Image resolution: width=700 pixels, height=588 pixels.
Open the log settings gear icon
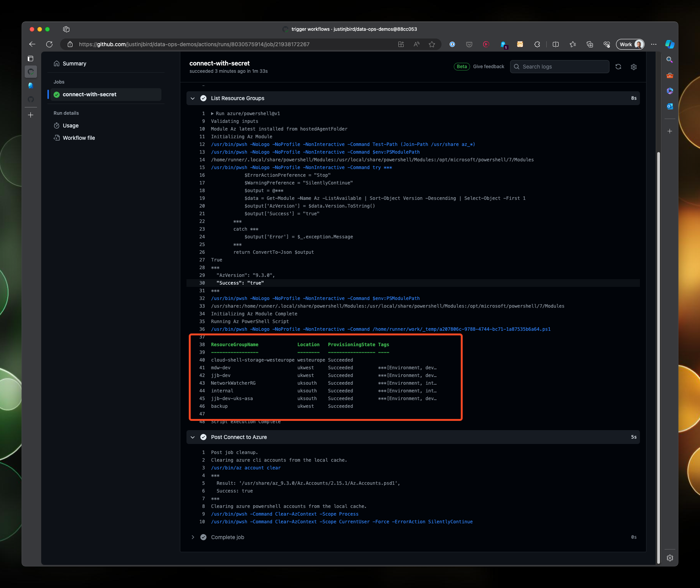(x=634, y=67)
